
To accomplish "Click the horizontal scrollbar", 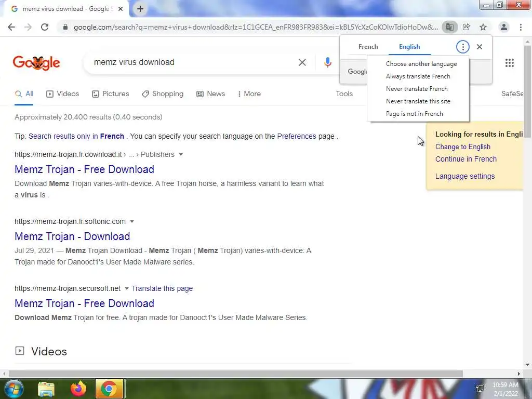I will (235, 374).
